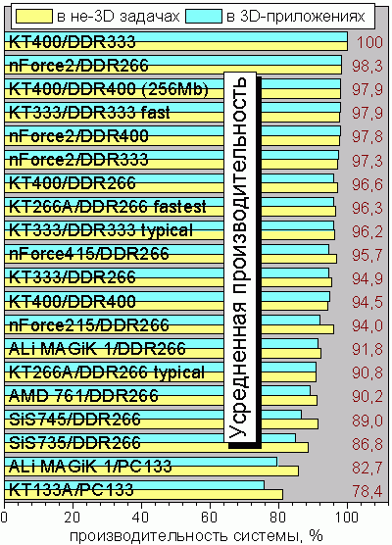This screenshot has width=392, height=545.
Task: Click the value 90,8 in the chart
Action: tap(367, 373)
